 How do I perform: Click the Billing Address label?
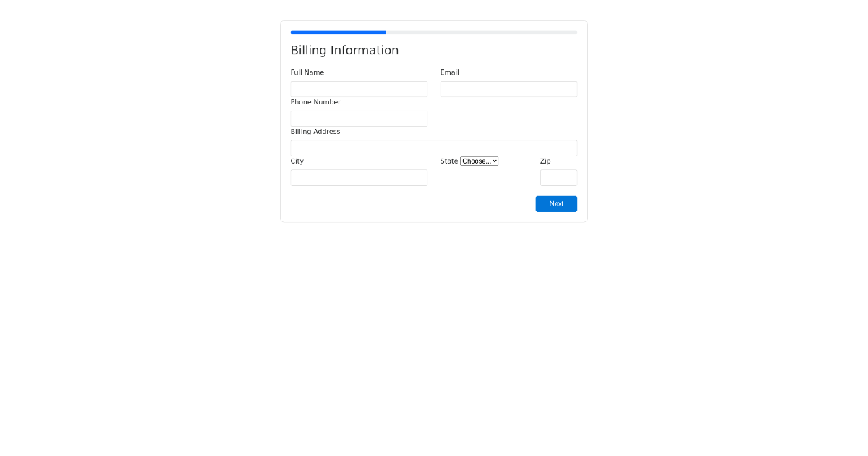[315, 131]
